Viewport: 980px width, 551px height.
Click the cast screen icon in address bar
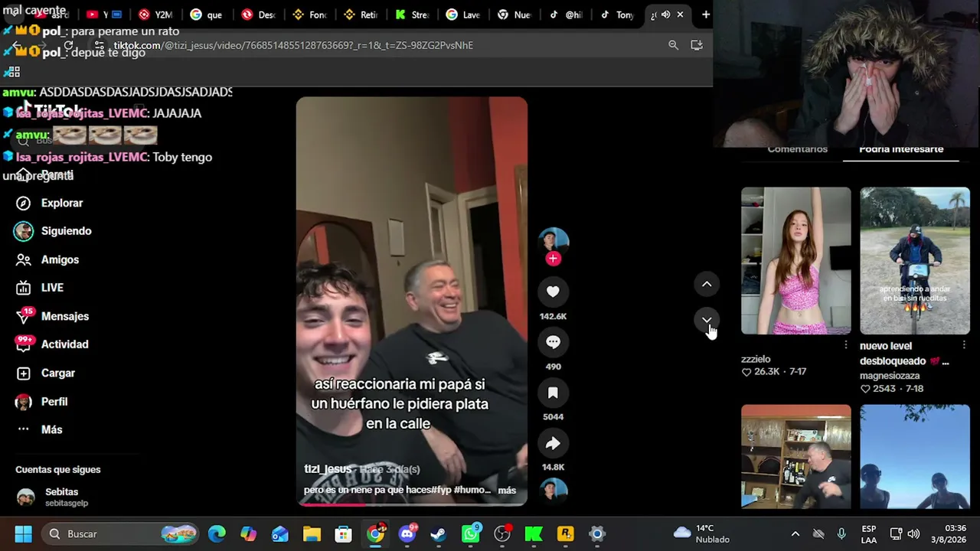[x=697, y=45]
